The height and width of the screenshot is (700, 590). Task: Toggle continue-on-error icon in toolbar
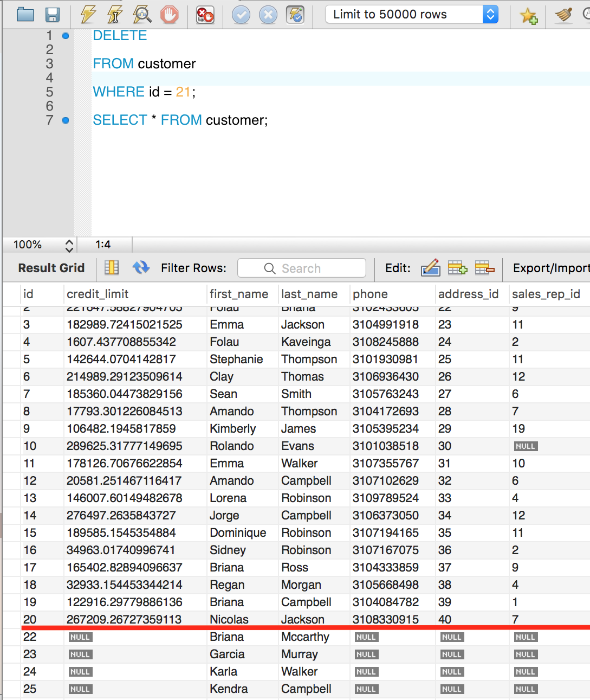205,15
